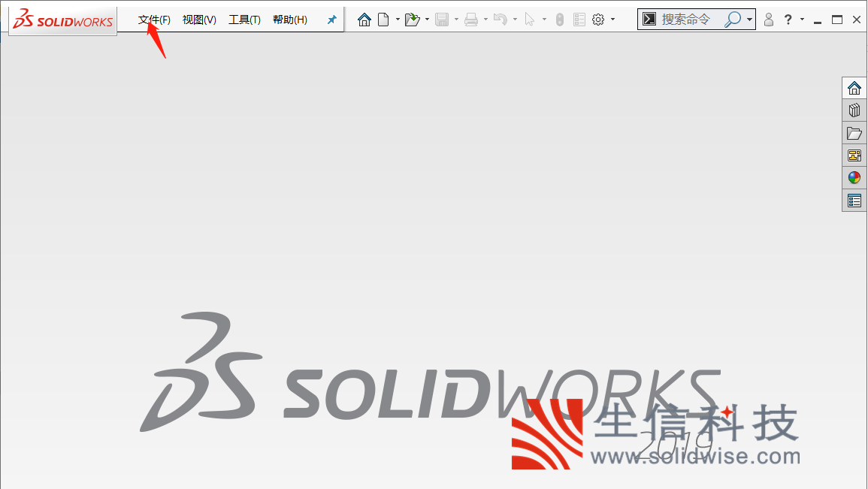Open the 文件(F) menu
The width and height of the screenshot is (868, 489).
point(154,20)
